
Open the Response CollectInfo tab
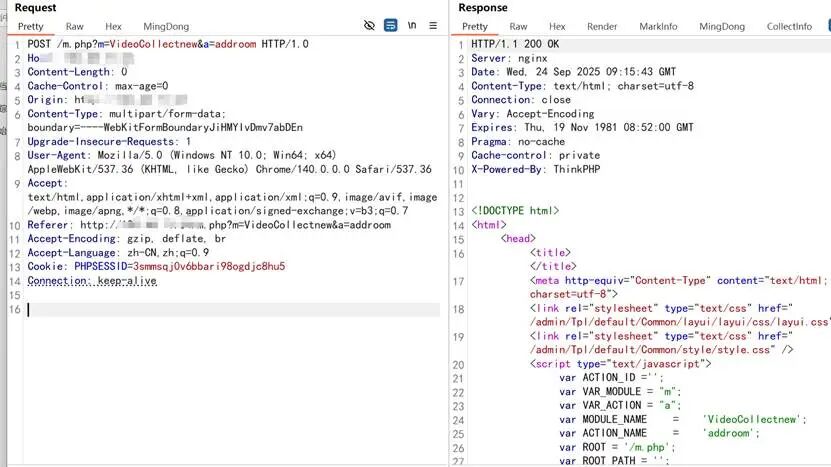pos(789,27)
